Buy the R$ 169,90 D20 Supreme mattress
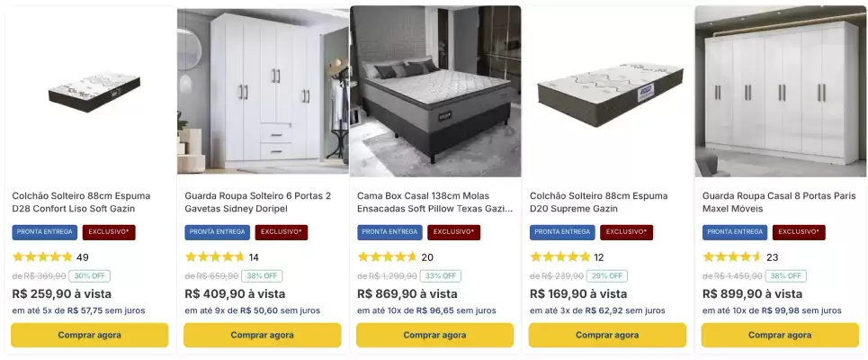This screenshot has height=360, width=868. pyautogui.click(x=608, y=335)
